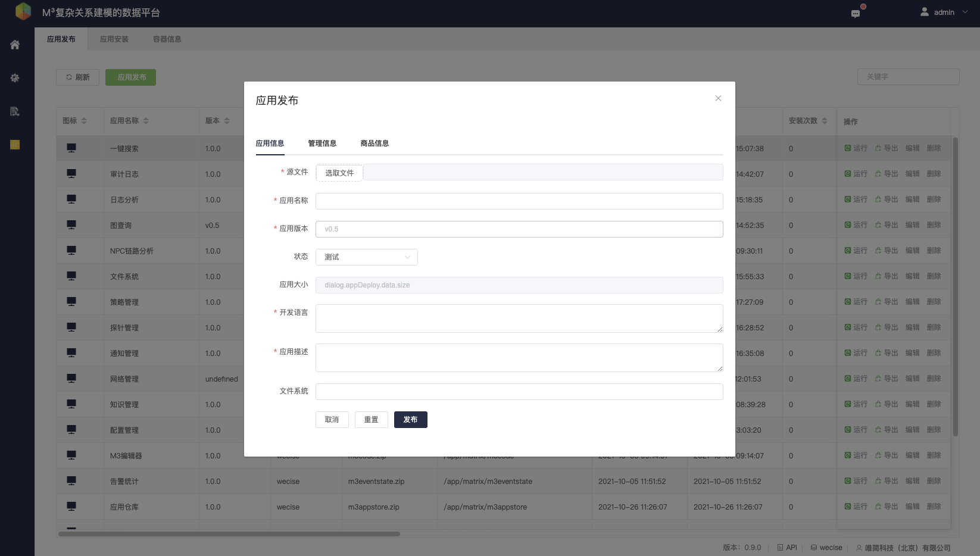This screenshot has height=556, width=980.
Task: Click the home icon in left sidebar
Action: point(15,45)
